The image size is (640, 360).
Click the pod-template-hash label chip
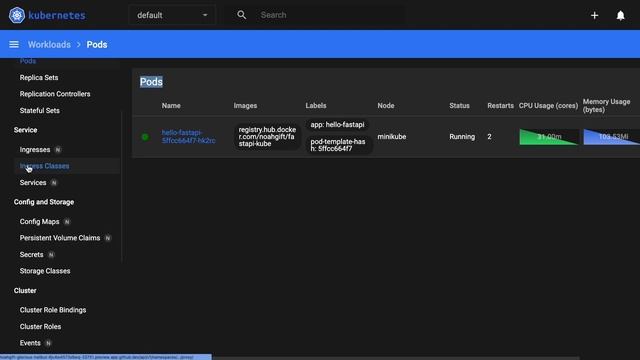tap(338, 145)
